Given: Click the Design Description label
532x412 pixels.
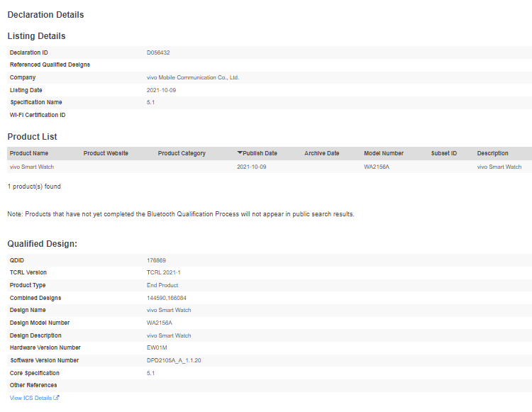Looking at the screenshot, I should [35, 335].
